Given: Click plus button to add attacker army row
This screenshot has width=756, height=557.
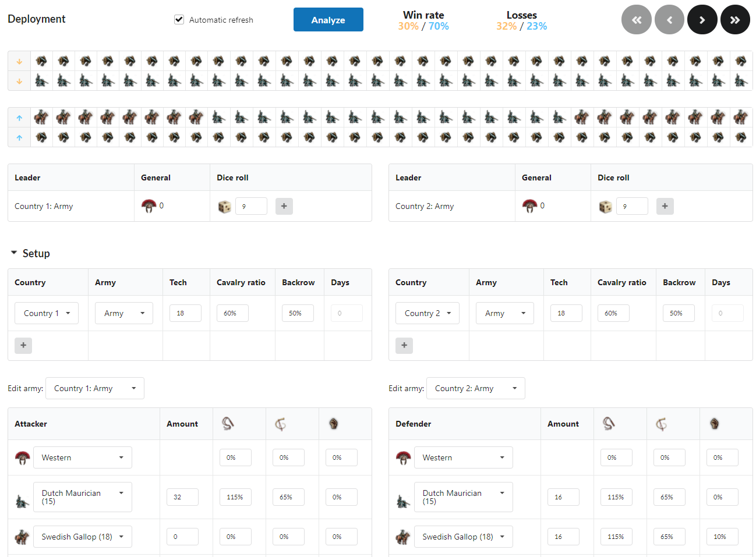Looking at the screenshot, I should point(23,345).
